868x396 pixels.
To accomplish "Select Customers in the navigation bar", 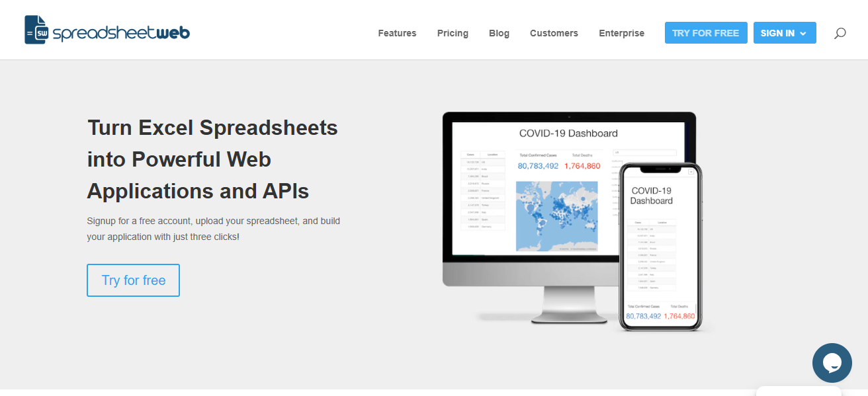I will pyautogui.click(x=554, y=33).
